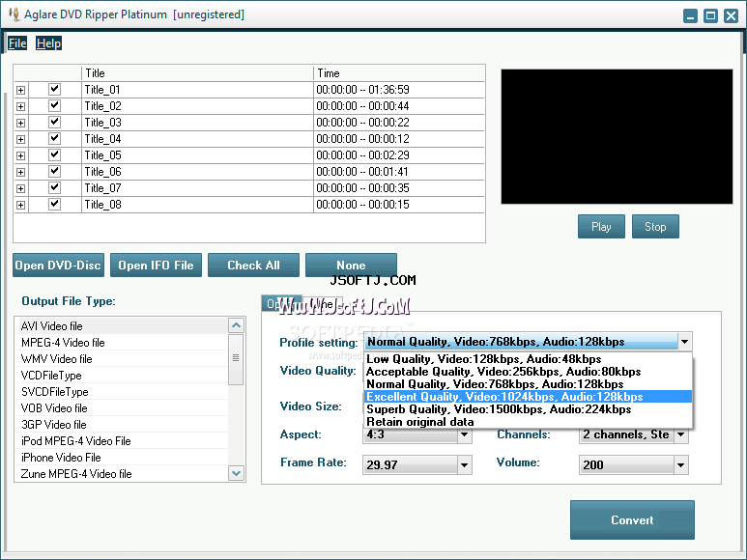
Task: Disable the Title_05 checkbox
Action: [55, 154]
